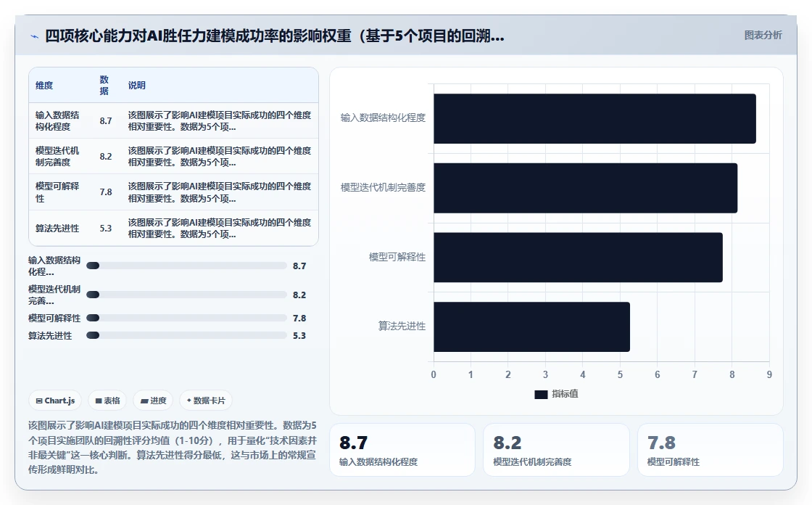The height and width of the screenshot is (505, 812).
Task: Click the 8.2 value in table
Action: click(x=106, y=156)
